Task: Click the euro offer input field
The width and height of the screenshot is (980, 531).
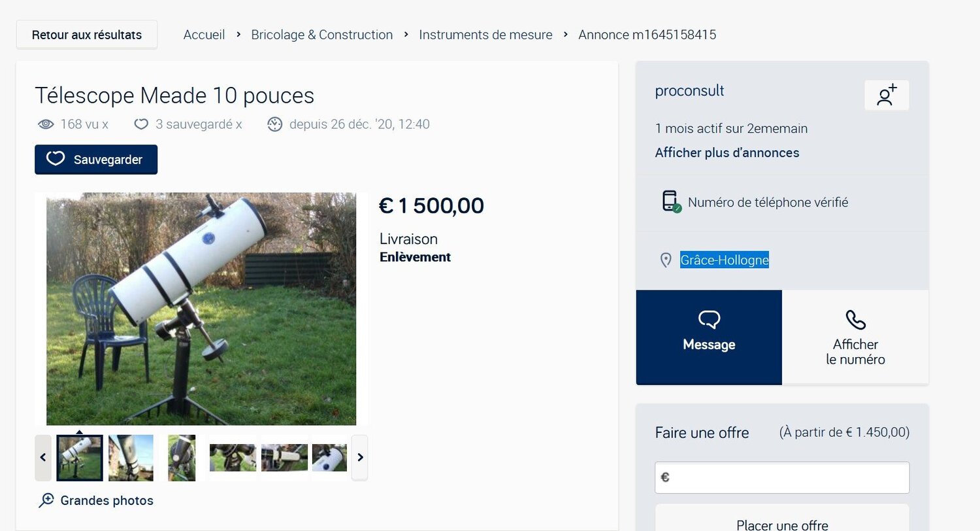Action: tap(781, 477)
